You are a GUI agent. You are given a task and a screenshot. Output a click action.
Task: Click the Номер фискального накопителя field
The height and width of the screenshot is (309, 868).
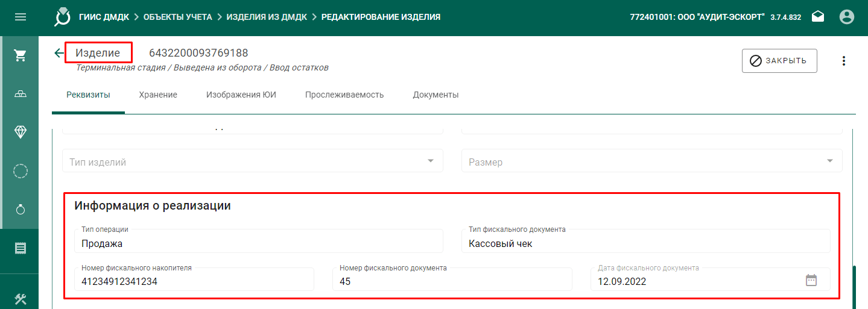[x=194, y=279]
